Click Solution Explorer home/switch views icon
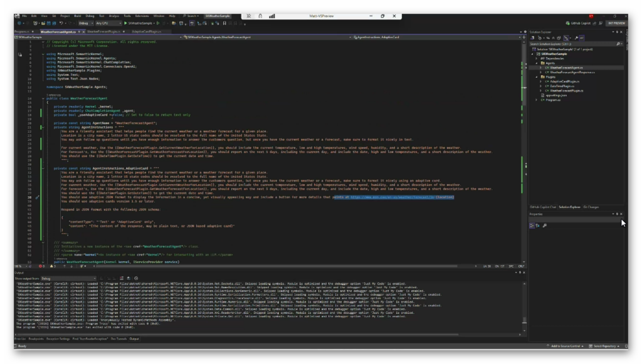 [x=532, y=38]
